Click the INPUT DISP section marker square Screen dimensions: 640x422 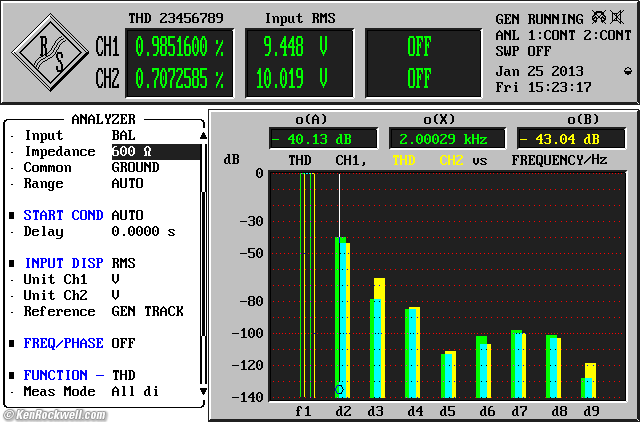point(12,263)
